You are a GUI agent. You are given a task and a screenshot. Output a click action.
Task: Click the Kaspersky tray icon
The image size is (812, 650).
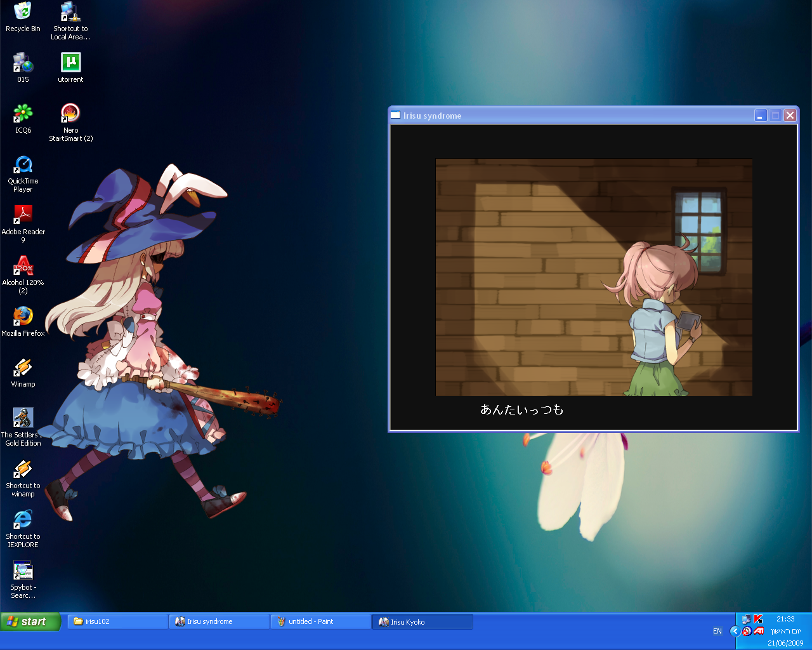click(x=757, y=619)
